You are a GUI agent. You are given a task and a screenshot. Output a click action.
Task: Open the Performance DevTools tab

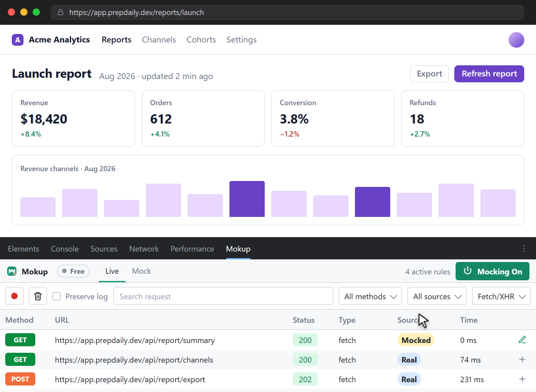pos(192,249)
